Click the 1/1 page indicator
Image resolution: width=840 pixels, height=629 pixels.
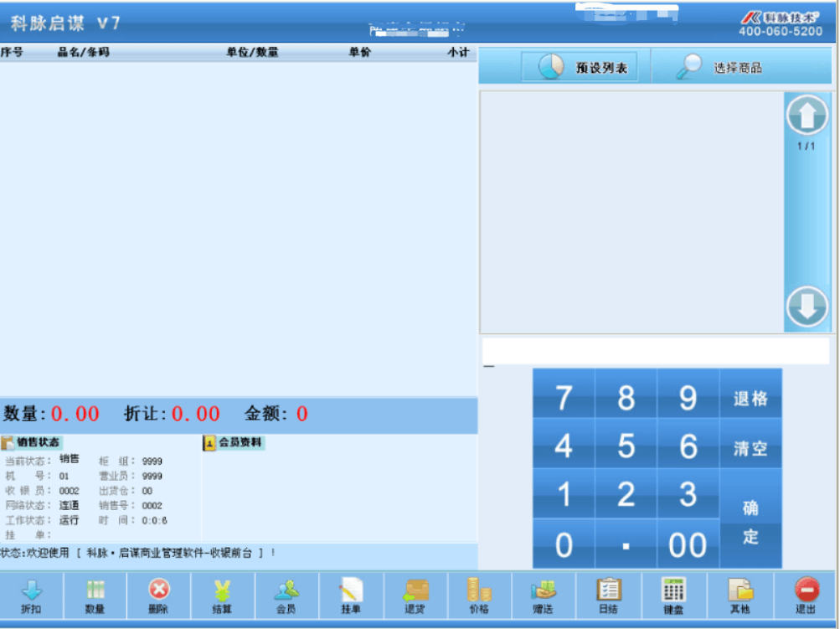tap(806, 146)
